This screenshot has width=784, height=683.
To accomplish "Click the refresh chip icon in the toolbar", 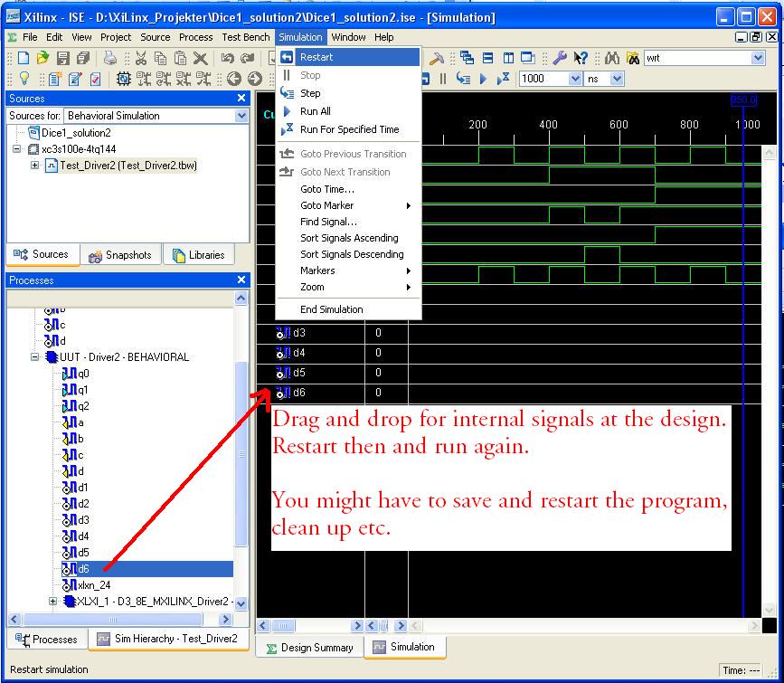I will click(x=124, y=79).
